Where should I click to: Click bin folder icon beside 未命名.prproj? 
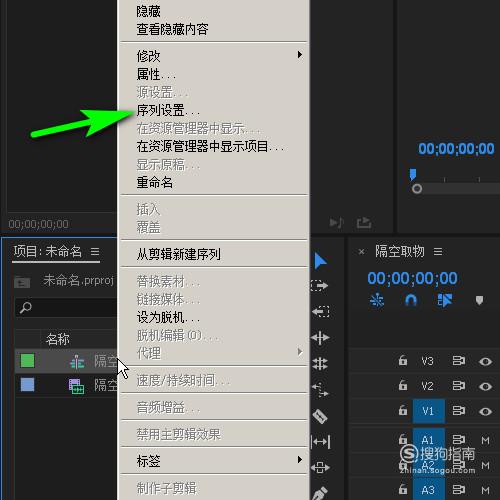click(x=22, y=282)
